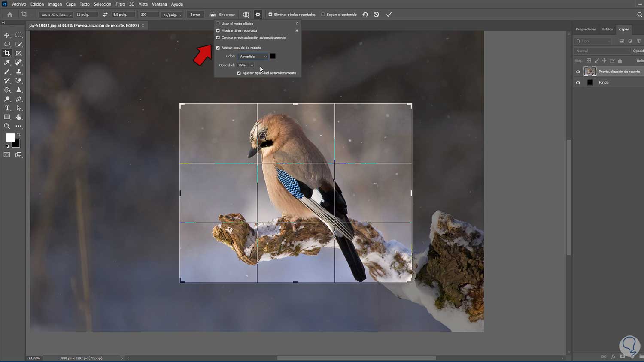Image resolution: width=644 pixels, height=362 pixels.
Task: Enable Usar el modo clásico checkbox
Action: (218, 24)
